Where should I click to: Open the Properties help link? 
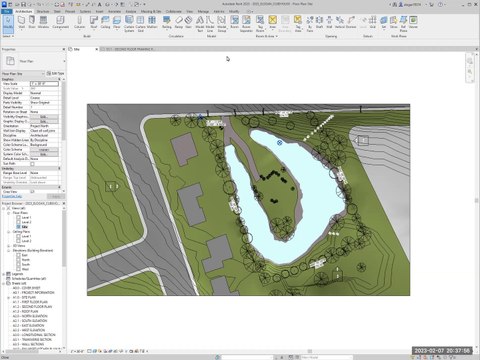point(12,197)
